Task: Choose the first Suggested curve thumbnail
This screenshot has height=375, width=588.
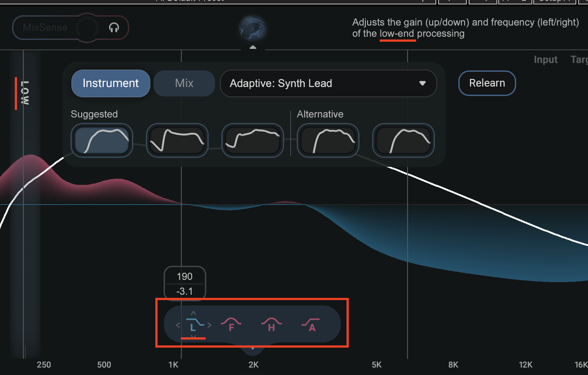Action: tap(102, 140)
